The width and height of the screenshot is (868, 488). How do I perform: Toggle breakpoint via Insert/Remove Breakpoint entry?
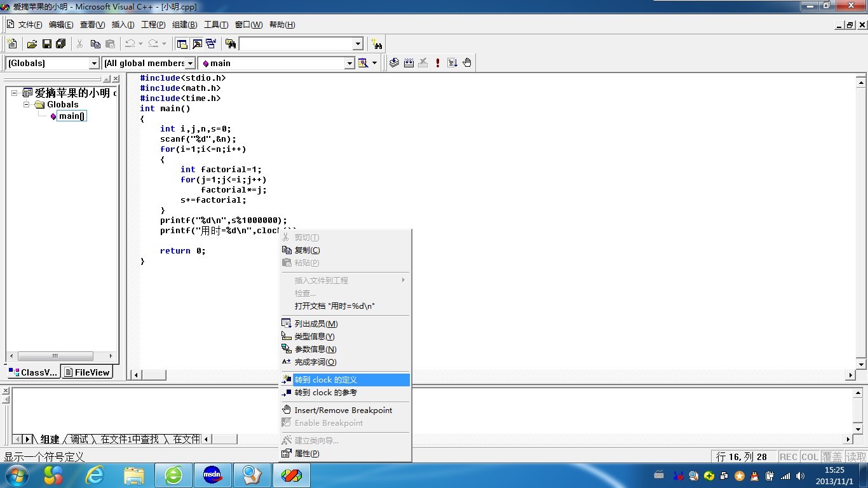(343, 410)
